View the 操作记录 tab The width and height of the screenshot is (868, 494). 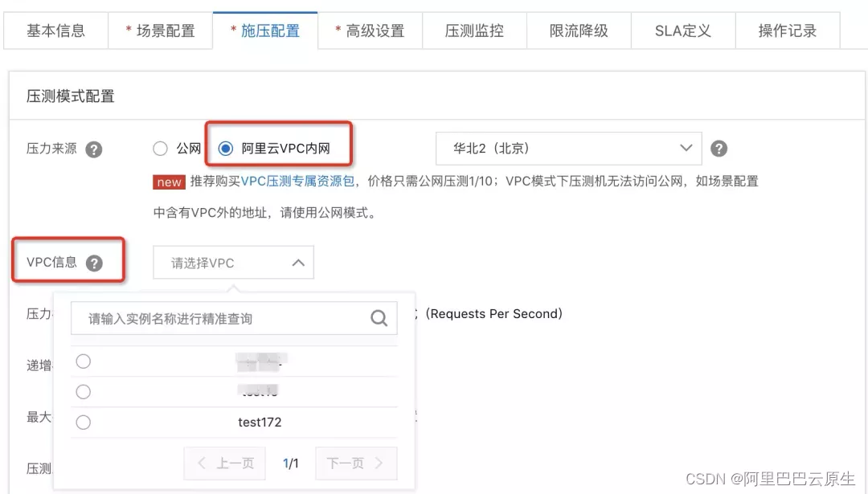tap(788, 31)
